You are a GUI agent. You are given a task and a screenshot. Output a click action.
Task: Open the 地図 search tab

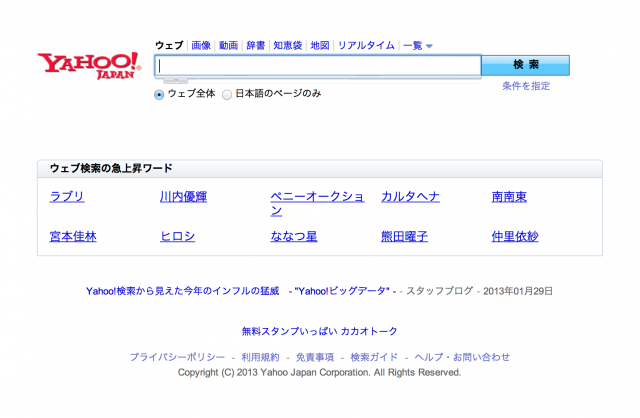coord(320,45)
